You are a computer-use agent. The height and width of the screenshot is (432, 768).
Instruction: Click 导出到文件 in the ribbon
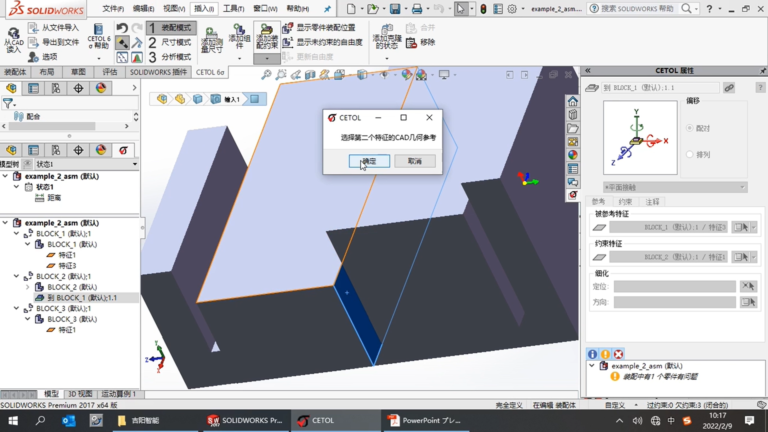click(x=53, y=42)
